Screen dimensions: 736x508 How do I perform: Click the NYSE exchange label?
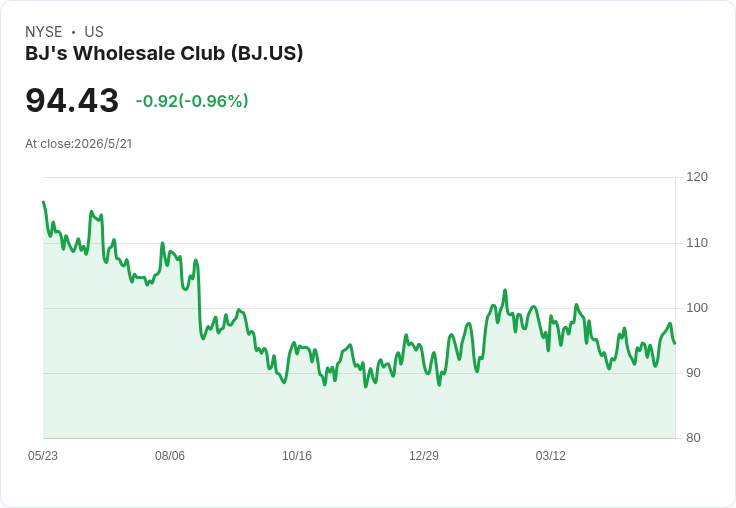pyautogui.click(x=44, y=32)
